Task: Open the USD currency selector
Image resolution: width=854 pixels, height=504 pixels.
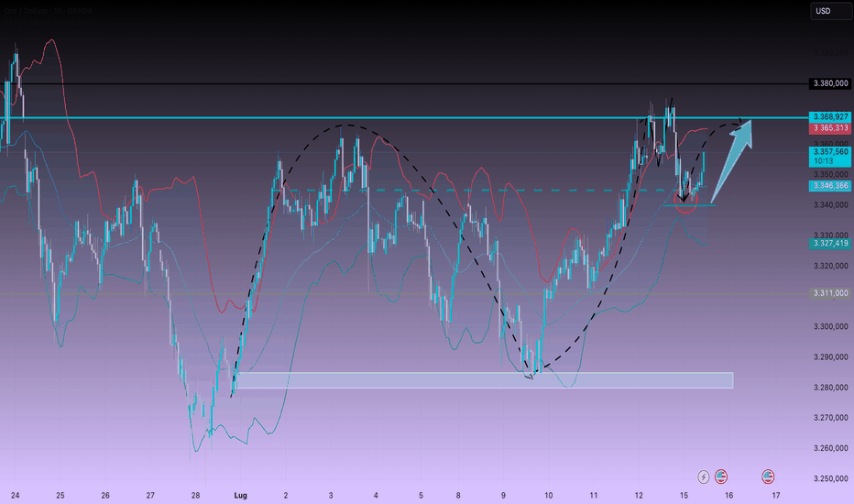Action: [830, 11]
